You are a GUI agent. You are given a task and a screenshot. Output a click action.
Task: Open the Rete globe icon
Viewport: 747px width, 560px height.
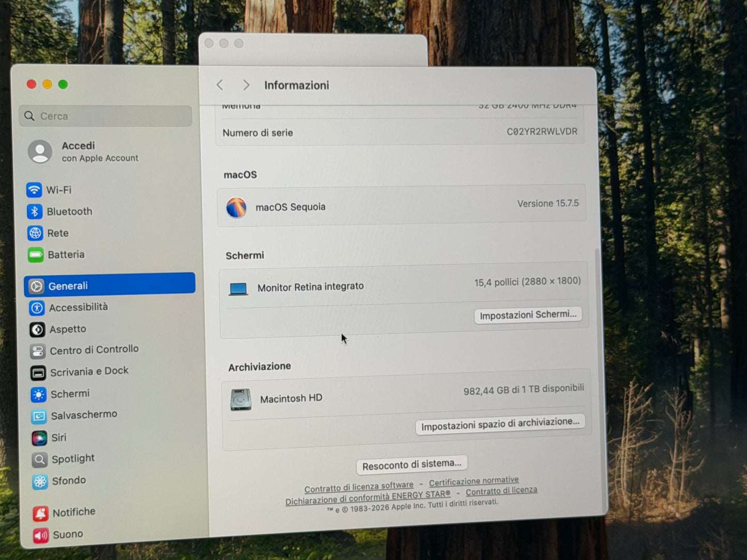[35, 233]
